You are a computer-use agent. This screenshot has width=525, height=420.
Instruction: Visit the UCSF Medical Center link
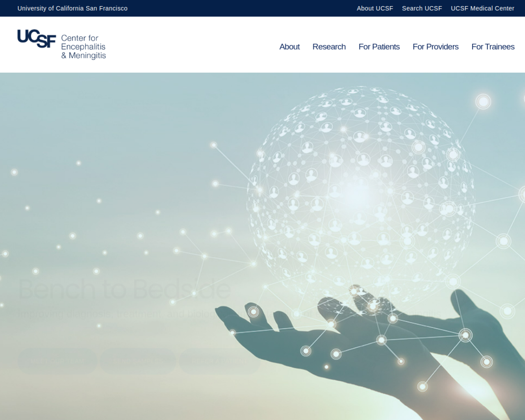(482, 8)
